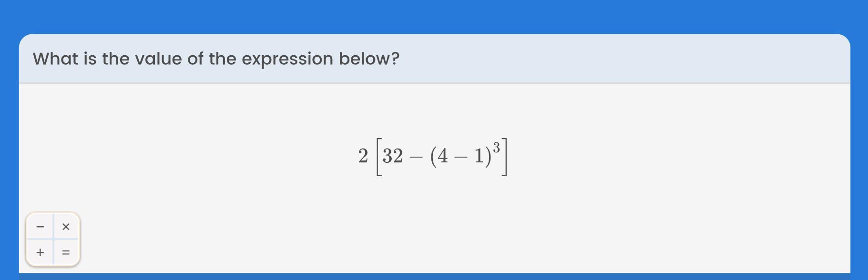Click the number 1 inside the parentheses
Viewport: 868px width, 280px height.
click(x=479, y=156)
